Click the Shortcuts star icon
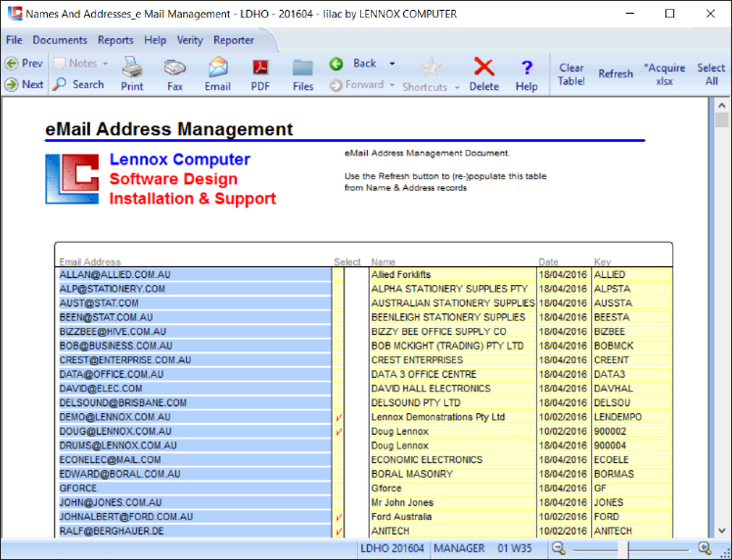This screenshot has height=560, width=732. [x=431, y=68]
